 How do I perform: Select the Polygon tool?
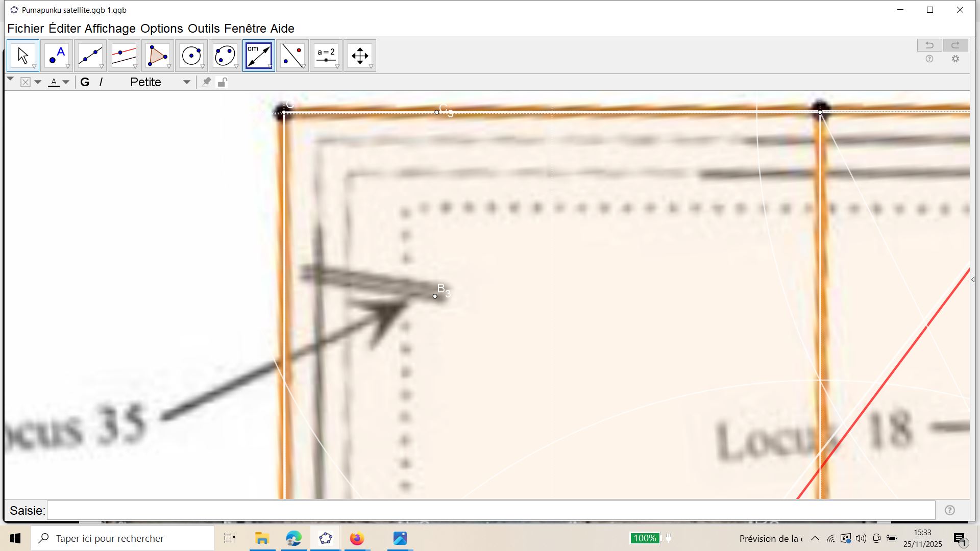(157, 55)
